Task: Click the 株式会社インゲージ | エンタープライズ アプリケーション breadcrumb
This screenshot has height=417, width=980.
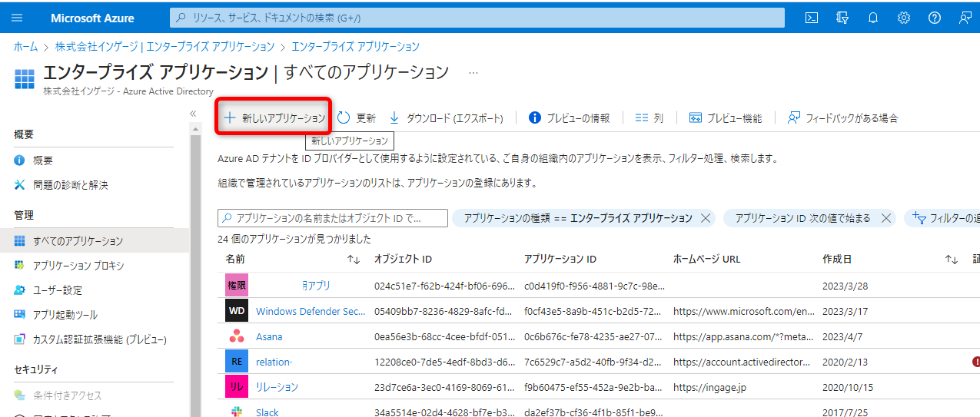Action: (164, 47)
